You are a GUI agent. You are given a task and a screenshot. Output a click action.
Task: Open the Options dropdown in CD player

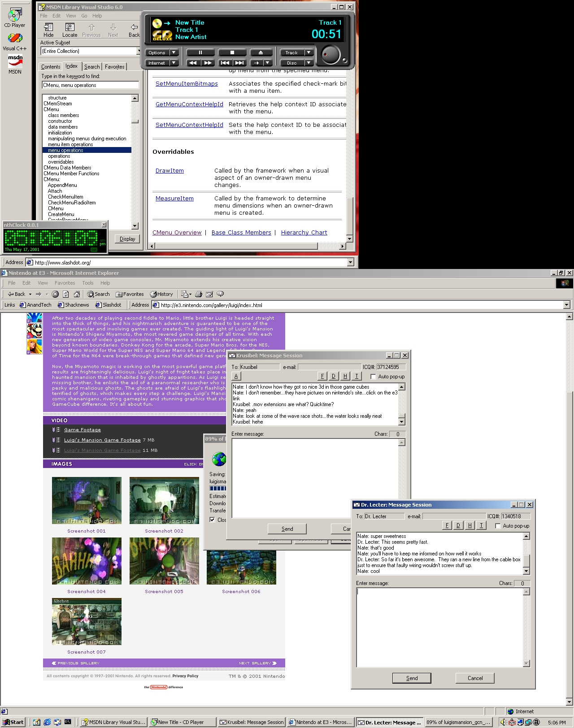174,52
